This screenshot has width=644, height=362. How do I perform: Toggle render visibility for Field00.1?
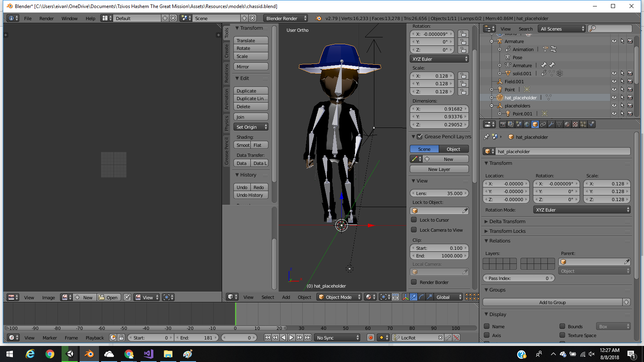pyautogui.click(x=630, y=81)
